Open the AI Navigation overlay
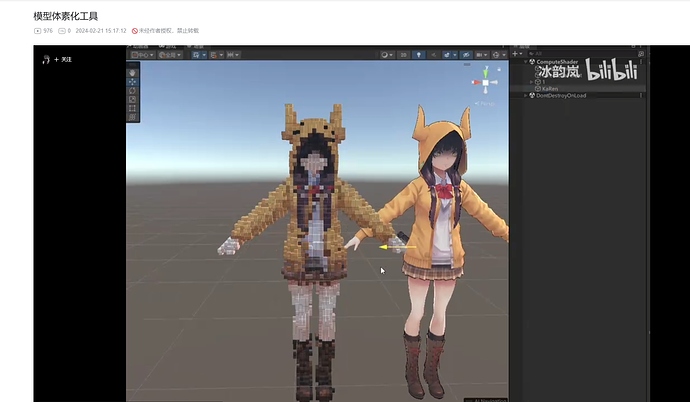The width and height of the screenshot is (690, 402). 486,400
